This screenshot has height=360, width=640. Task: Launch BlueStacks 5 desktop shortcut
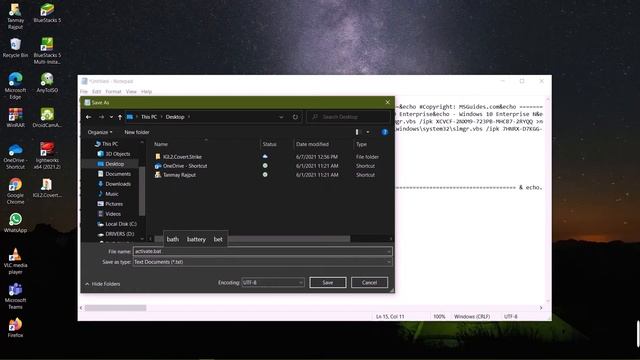tap(47, 13)
